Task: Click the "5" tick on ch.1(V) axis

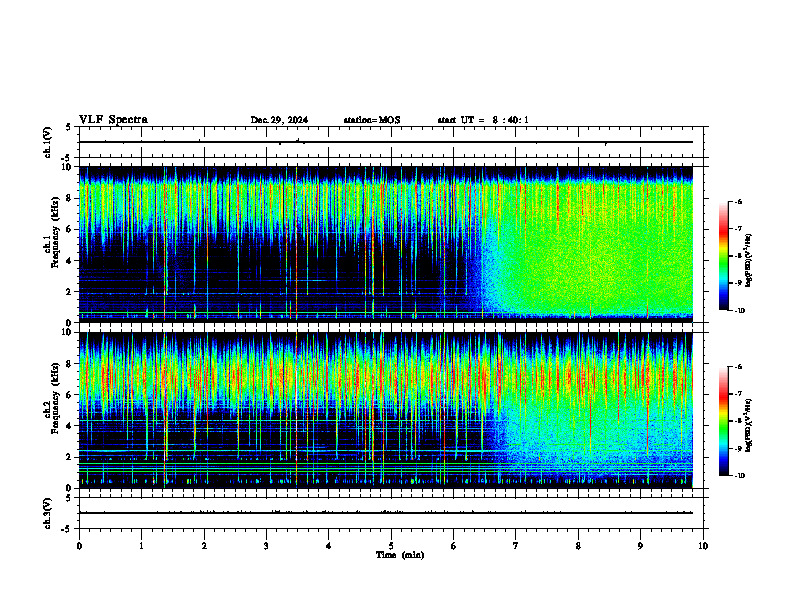Action: pos(70,127)
